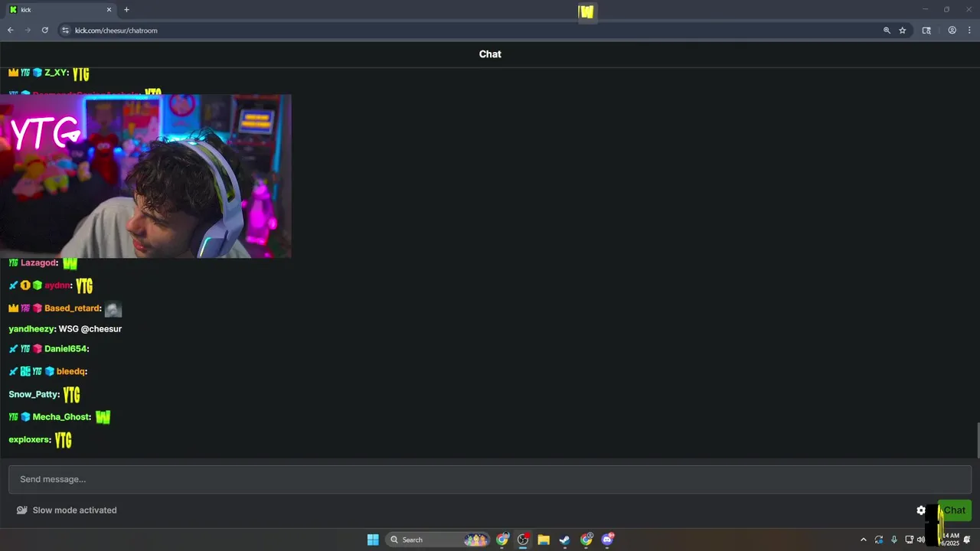This screenshot has height=551, width=980.
Task: Click username yandheezy in chat
Action: tap(31, 329)
